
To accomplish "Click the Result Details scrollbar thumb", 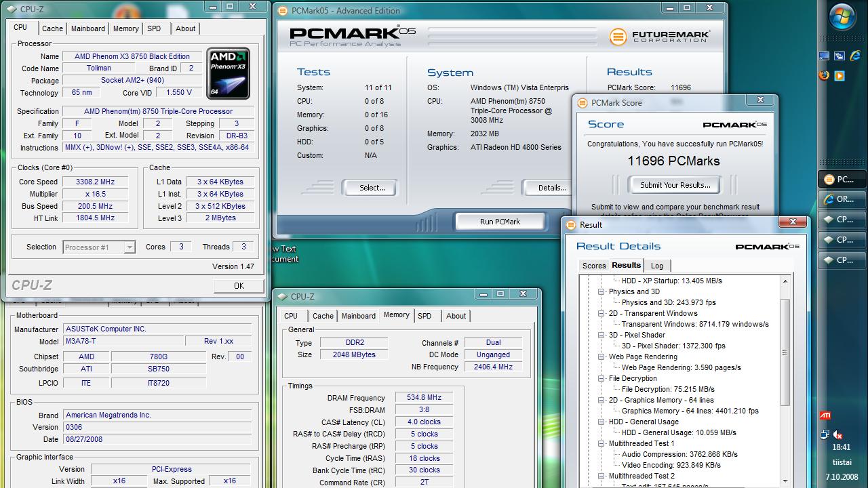I will (785, 352).
